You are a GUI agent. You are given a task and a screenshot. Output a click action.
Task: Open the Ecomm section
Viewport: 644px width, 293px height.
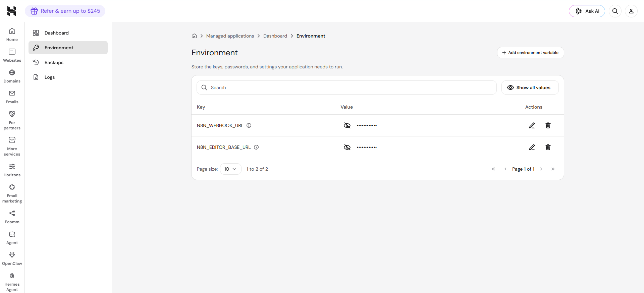[12, 217]
